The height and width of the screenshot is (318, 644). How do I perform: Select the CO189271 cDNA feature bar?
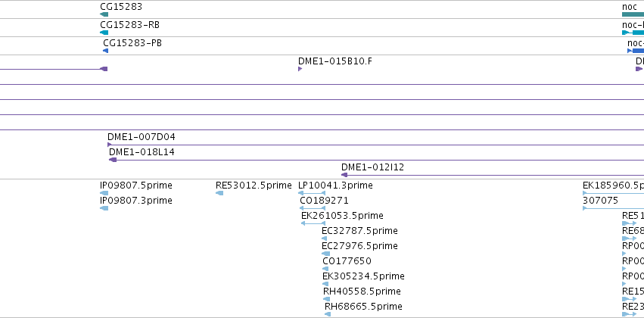pos(313,208)
